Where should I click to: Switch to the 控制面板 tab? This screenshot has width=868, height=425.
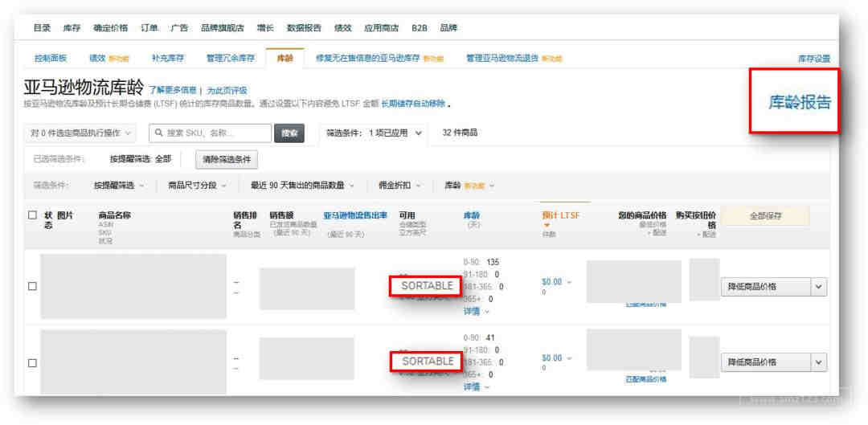[x=51, y=58]
